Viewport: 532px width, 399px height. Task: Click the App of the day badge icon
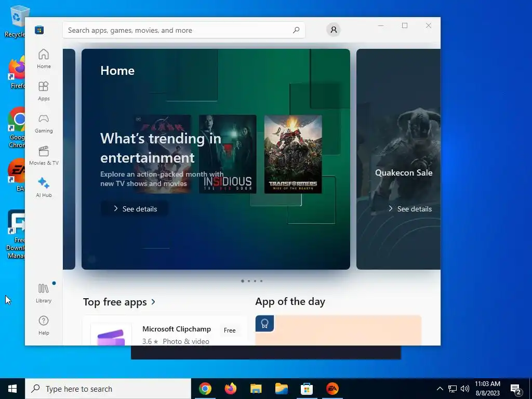[x=264, y=324]
